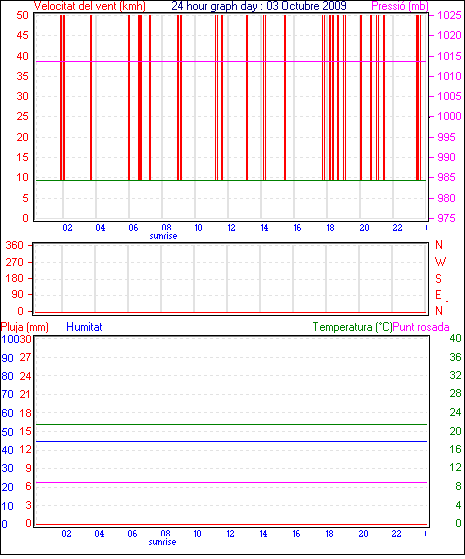
Task: Click the green horizontal line in wind graph
Action: tap(231, 180)
